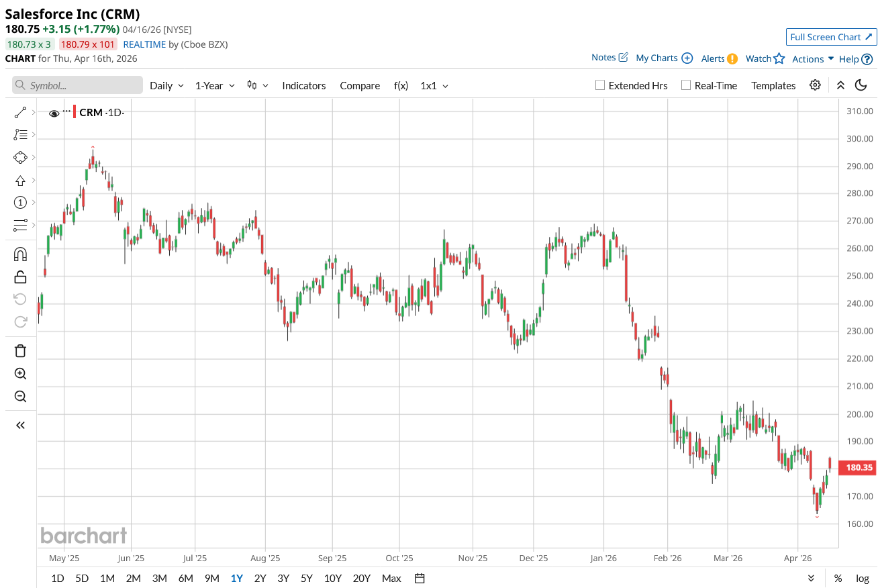Click the zoom out magnifier icon
Image resolution: width=878 pixels, height=588 pixels.
(20, 397)
